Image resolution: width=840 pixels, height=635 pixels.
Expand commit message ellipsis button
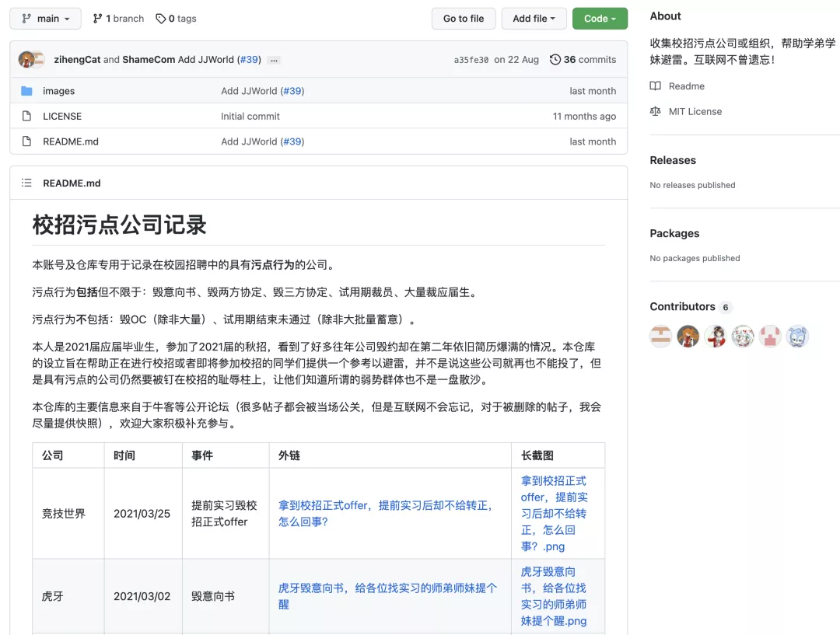(274, 60)
